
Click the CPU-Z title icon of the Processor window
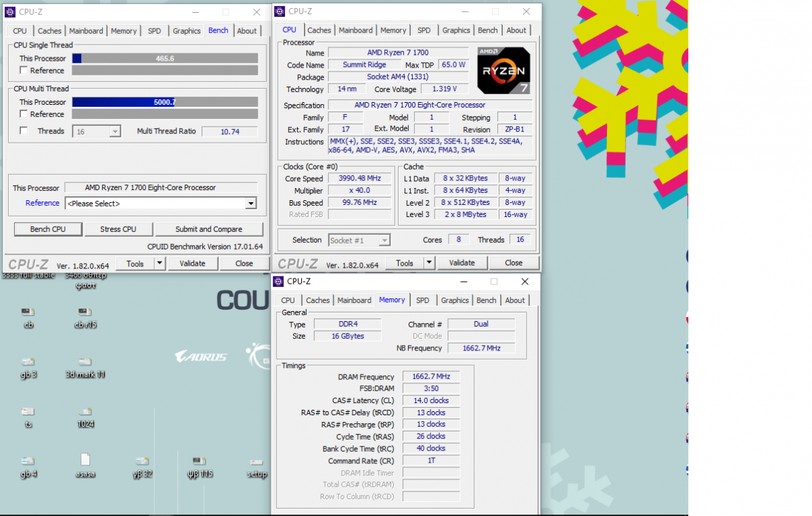coord(279,11)
